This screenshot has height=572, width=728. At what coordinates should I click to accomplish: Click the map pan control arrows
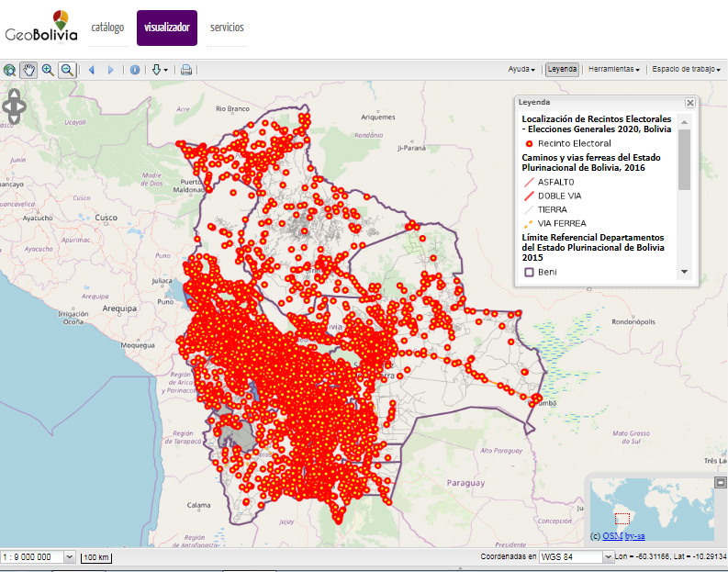14,107
